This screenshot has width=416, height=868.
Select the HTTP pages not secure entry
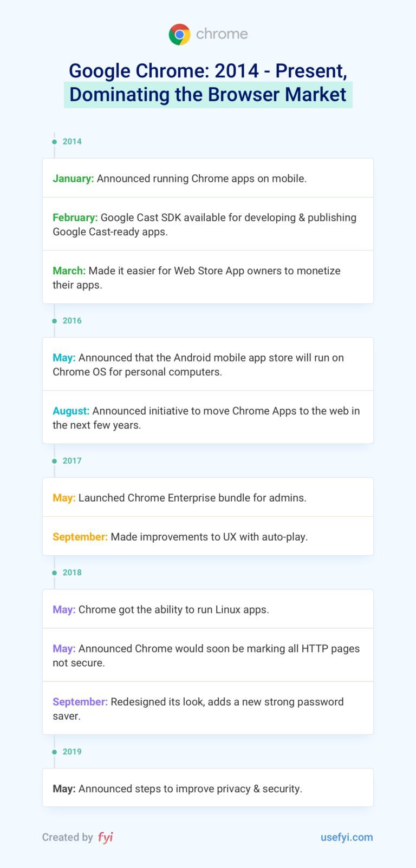(x=208, y=655)
